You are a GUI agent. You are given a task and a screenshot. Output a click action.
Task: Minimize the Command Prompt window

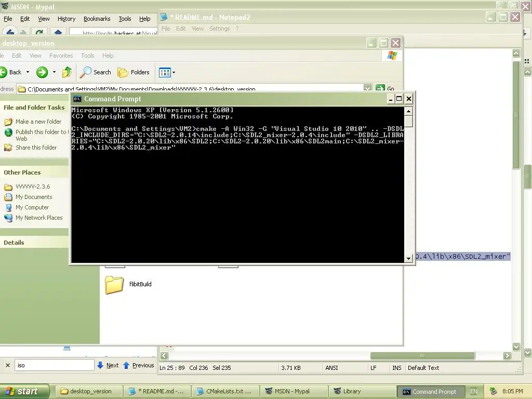tap(391, 99)
